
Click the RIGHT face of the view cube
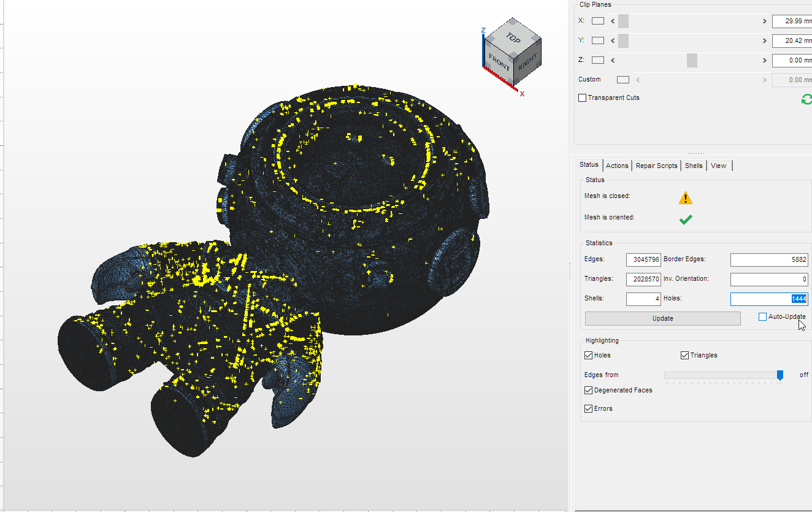(527, 63)
